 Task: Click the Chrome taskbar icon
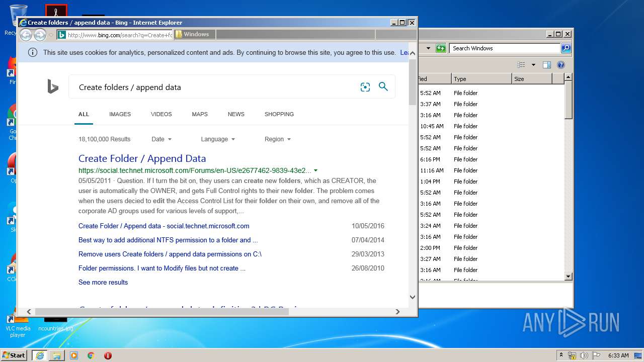[x=91, y=355]
